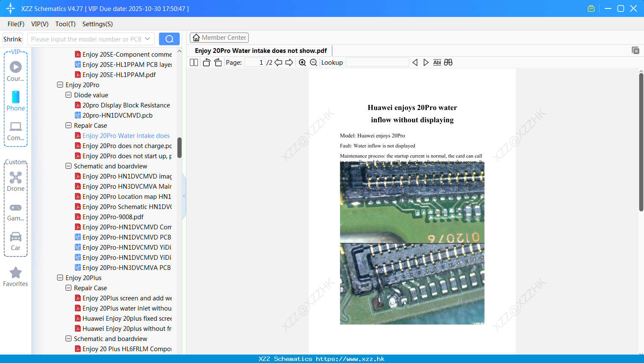Collapse the Enjoy 20Plus node
The image size is (644, 363).
[x=60, y=278]
